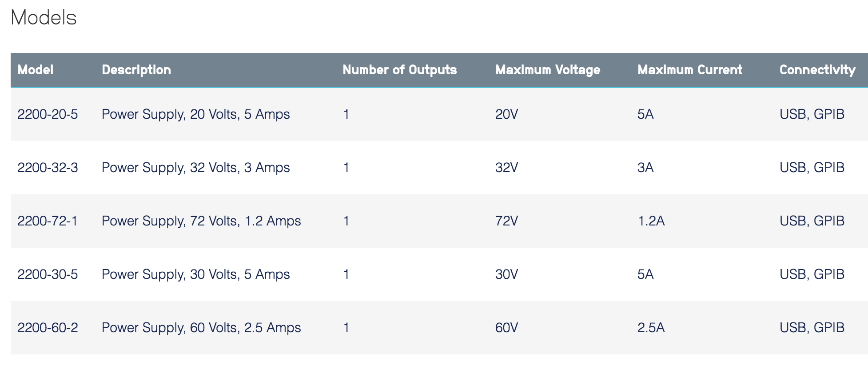Click the 30V maximum voltage cell
This screenshot has width=868, height=370.
coord(506,274)
